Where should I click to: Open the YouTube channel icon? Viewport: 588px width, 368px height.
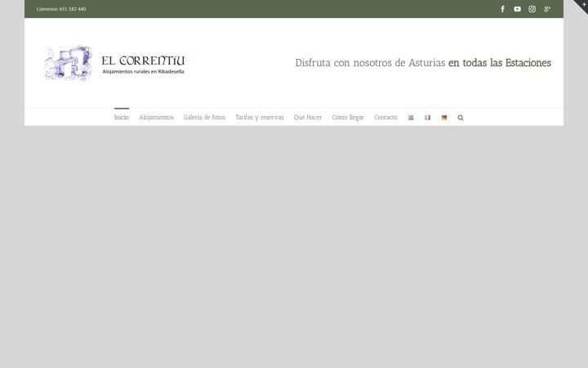click(x=517, y=9)
